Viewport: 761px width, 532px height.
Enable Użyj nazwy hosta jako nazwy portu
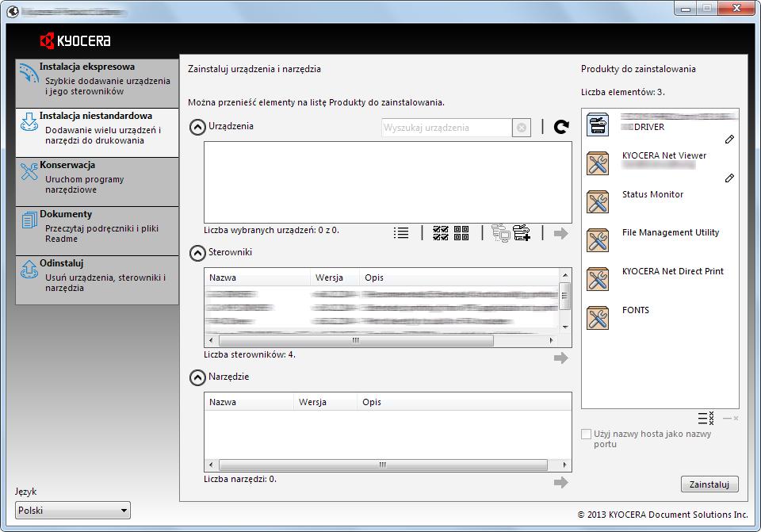[587, 434]
